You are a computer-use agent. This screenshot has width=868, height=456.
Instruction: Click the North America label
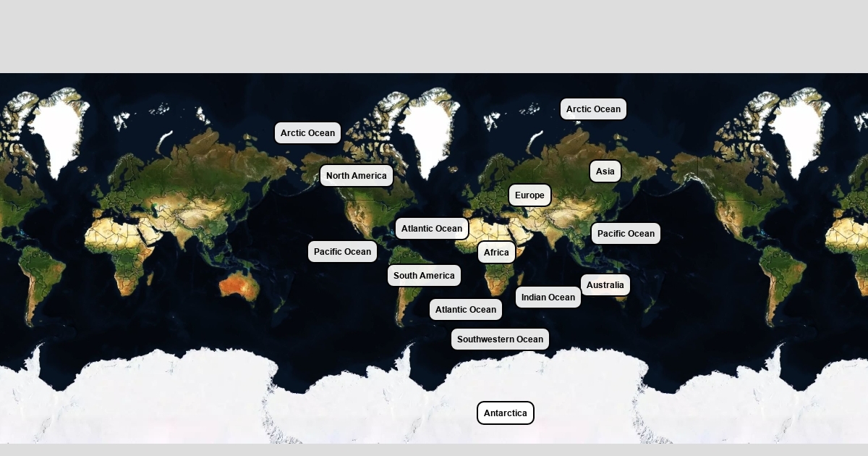coord(356,176)
